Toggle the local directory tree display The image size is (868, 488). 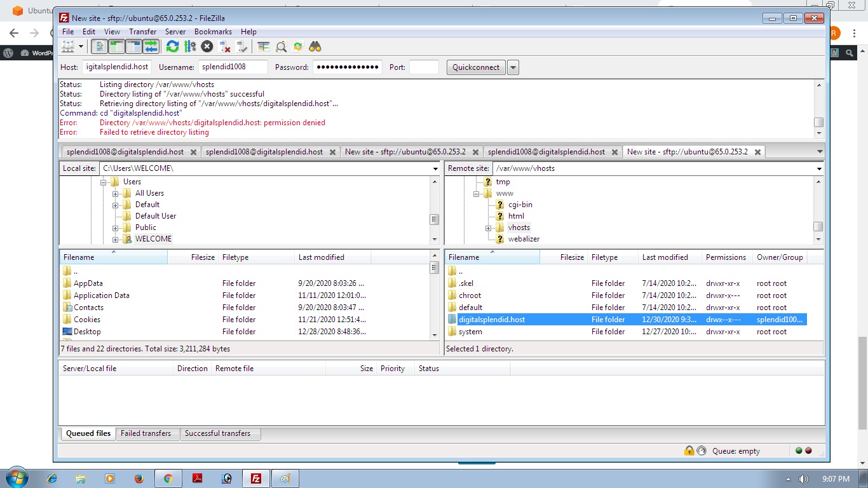pyautogui.click(x=116, y=46)
